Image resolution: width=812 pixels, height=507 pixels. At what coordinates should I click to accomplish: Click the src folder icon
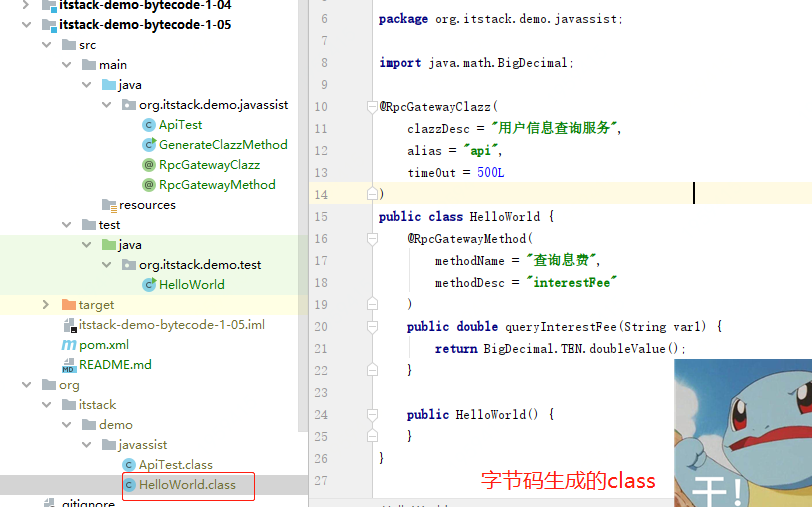(x=69, y=45)
